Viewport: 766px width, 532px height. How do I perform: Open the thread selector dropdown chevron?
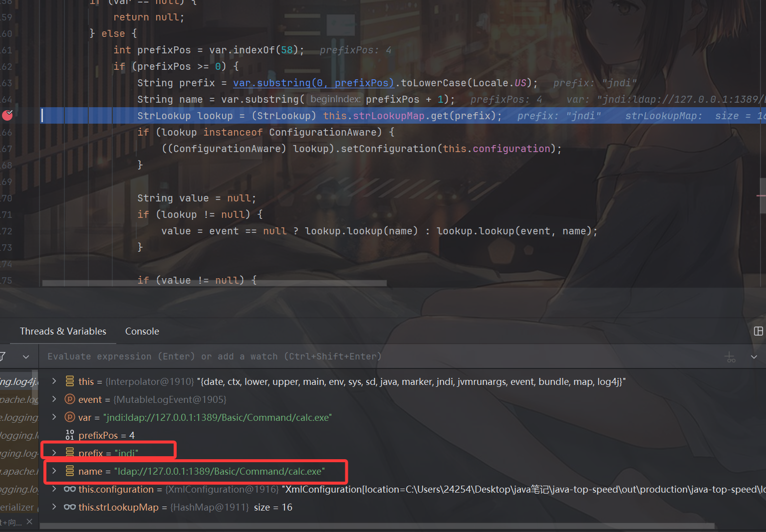click(26, 357)
